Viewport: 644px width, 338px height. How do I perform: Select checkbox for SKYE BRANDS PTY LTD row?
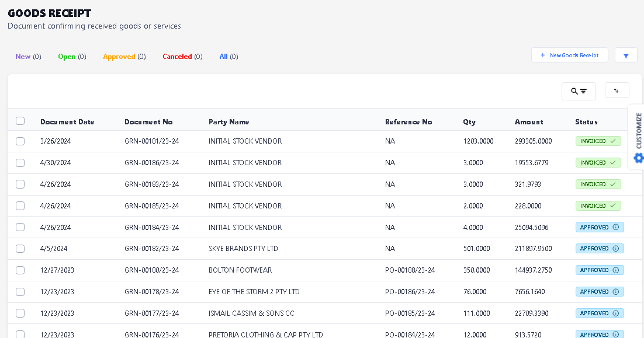click(20, 249)
